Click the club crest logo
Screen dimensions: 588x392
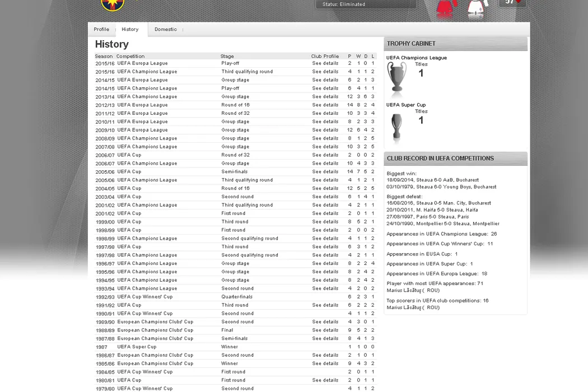click(113, 4)
